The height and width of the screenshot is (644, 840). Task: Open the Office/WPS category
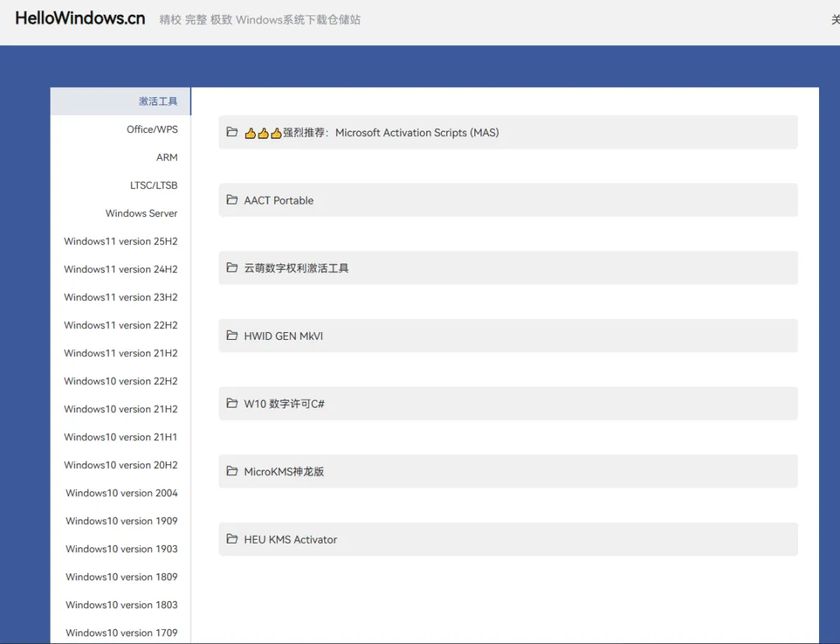121,129
